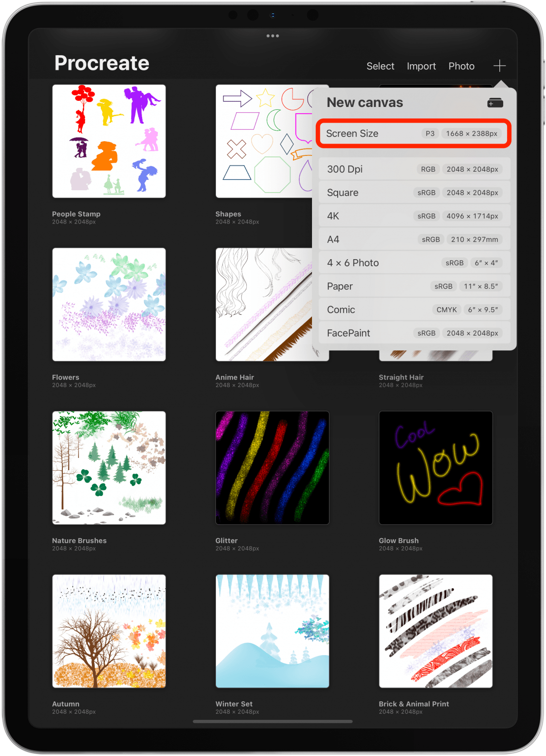Open the Glow Brush artwork
The width and height of the screenshot is (546, 756).
[436, 468]
